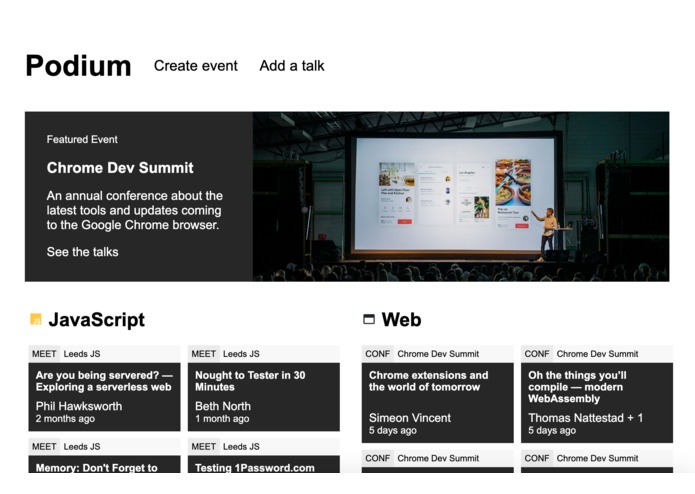Click the See the talks link
Screen dimensions: 695x494
tap(82, 252)
